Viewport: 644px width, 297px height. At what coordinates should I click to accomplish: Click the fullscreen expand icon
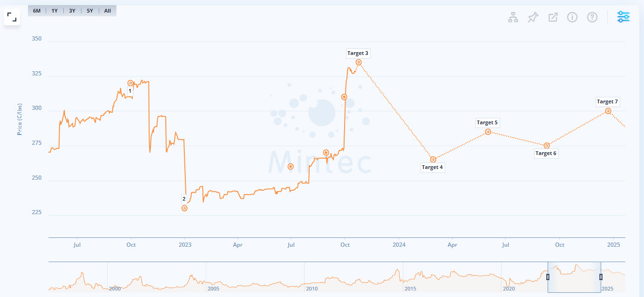pos(12,18)
